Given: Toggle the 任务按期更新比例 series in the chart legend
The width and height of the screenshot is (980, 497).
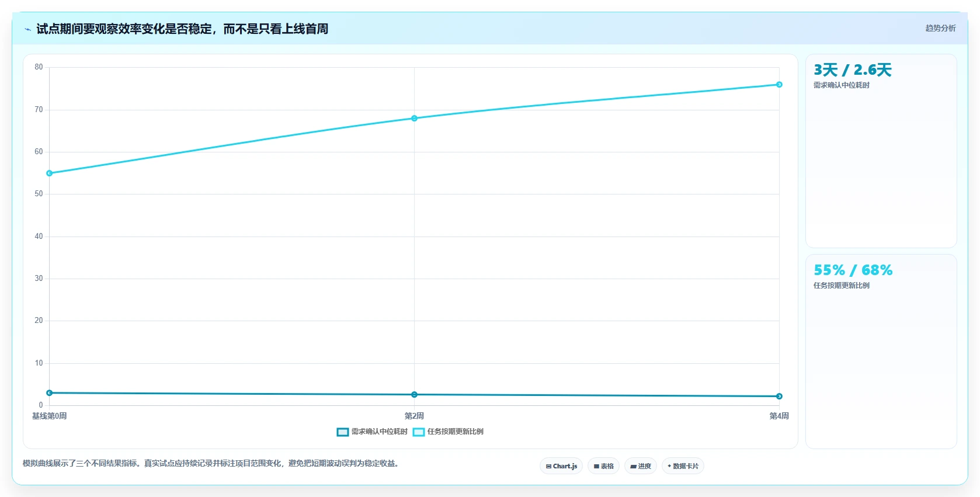Looking at the screenshot, I should (x=448, y=432).
